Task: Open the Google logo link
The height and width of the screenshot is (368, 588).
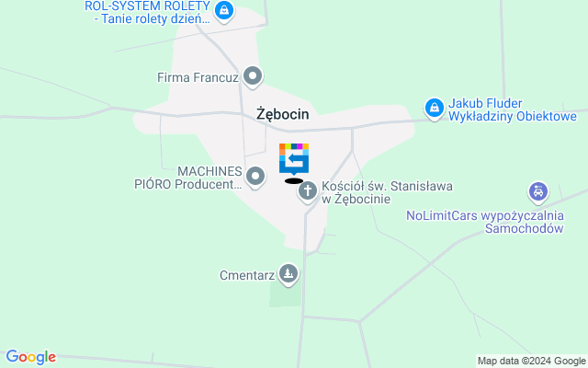Action: [30, 357]
